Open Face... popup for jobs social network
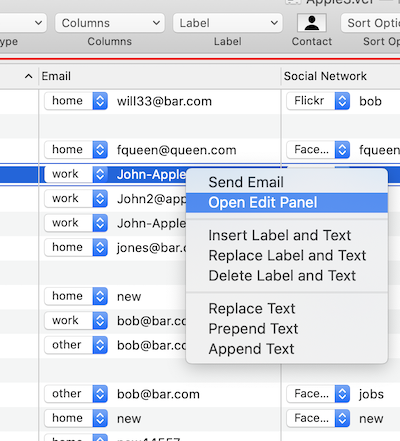Viewport: 400px width, 441px height. pos(318,394)
